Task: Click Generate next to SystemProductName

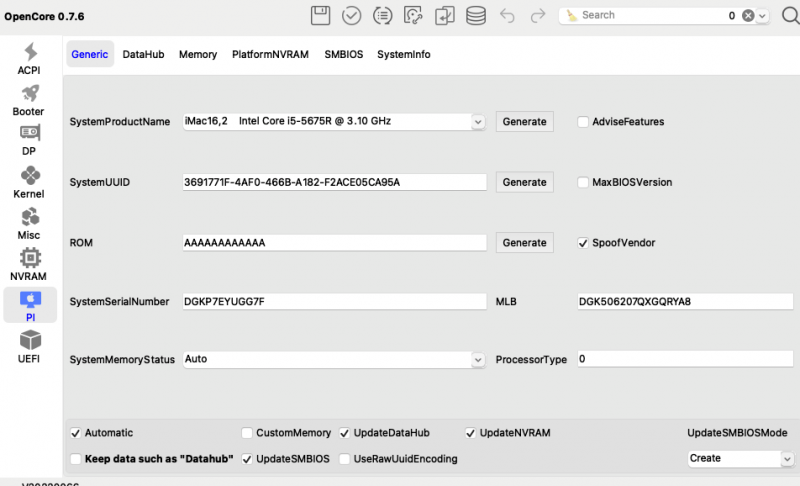Action: point(524,122)
